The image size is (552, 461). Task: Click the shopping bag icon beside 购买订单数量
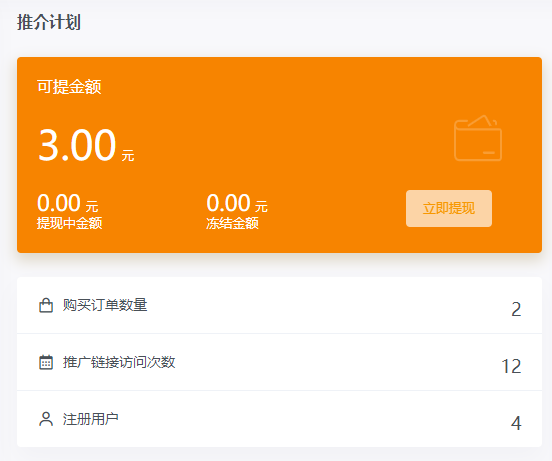click(x=46, y=305)
